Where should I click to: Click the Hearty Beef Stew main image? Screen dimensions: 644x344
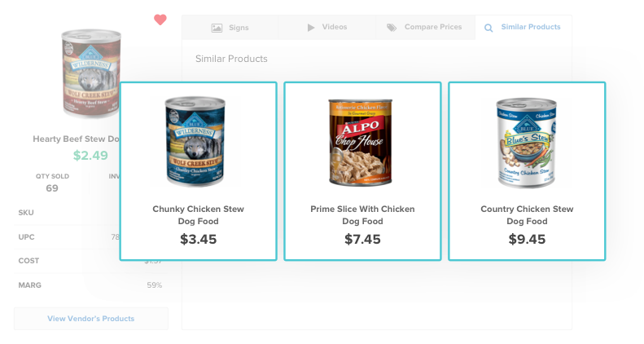coord(92,75)
